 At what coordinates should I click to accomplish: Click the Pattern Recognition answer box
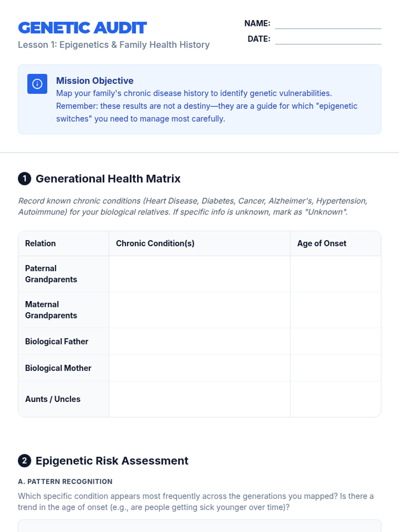coord(199,526)
